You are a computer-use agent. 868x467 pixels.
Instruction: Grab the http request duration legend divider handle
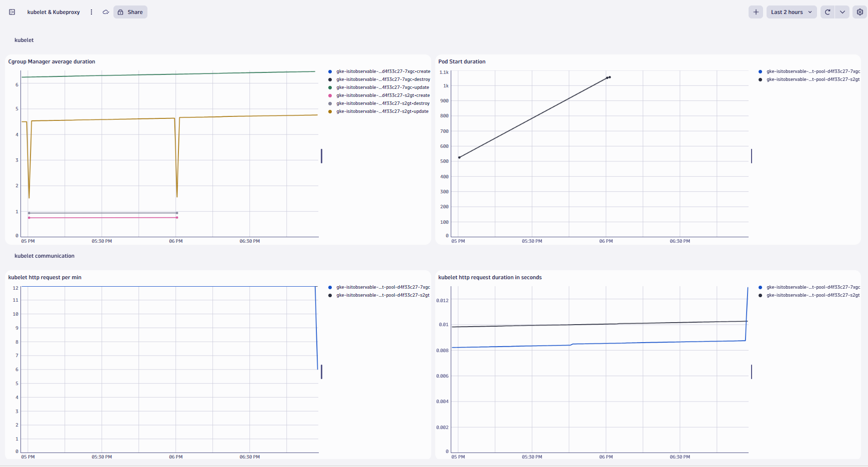pos(751,372)
